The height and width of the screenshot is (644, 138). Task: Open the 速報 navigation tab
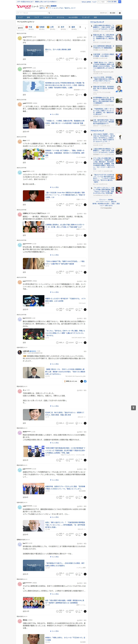click(x=28, y=17)
